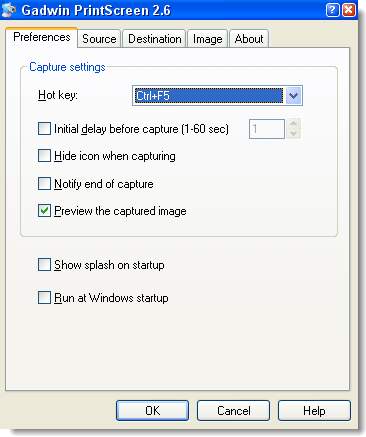Open the Destination tab

click(x=155, y=39)
